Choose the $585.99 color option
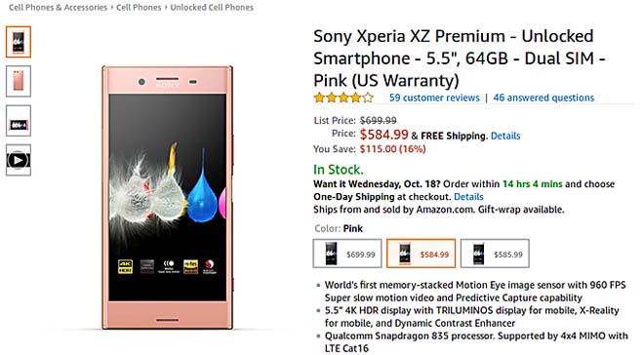The image size is (644, 355). click(495, 254)
